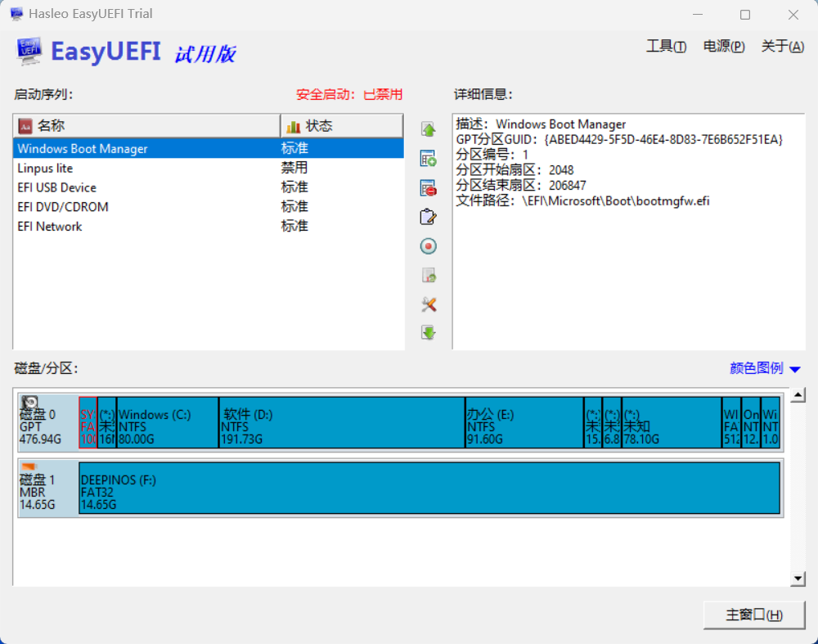The width and height of the screenshot is (818, 644).
Task: Select the red-outlined EFI system partition
Action: (x=88, y=422)
